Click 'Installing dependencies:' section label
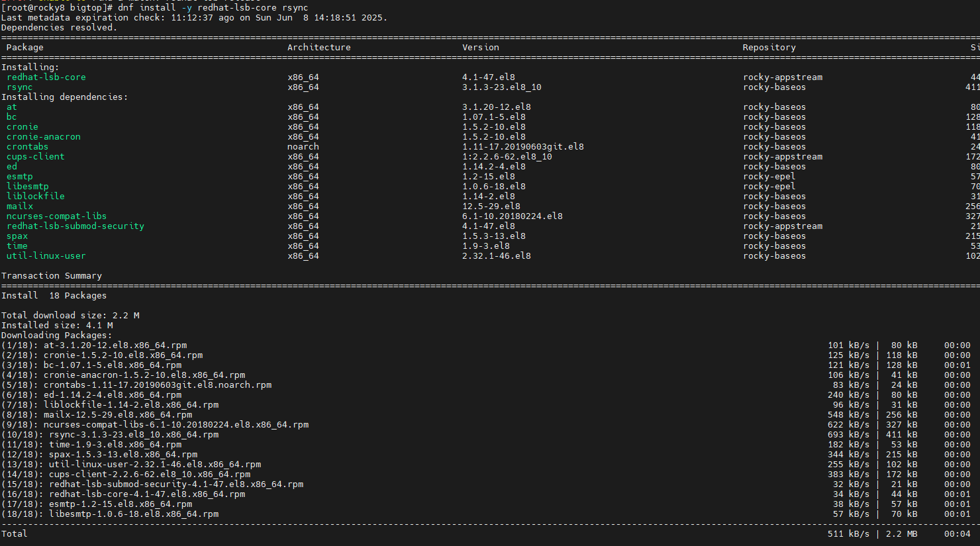 click(65, 97)
